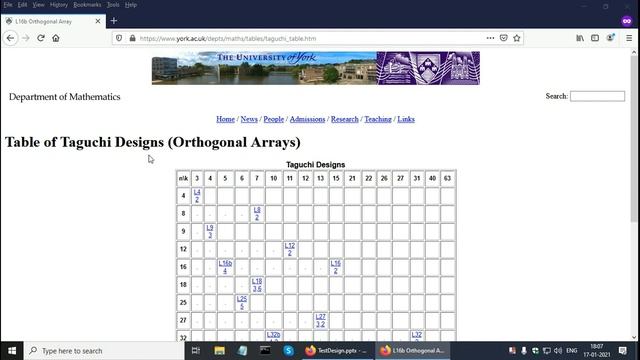This screenshot has height=360, width=640.
Task: Click the page vertical scrollbar thumb
Action: [x=634, y=139]
